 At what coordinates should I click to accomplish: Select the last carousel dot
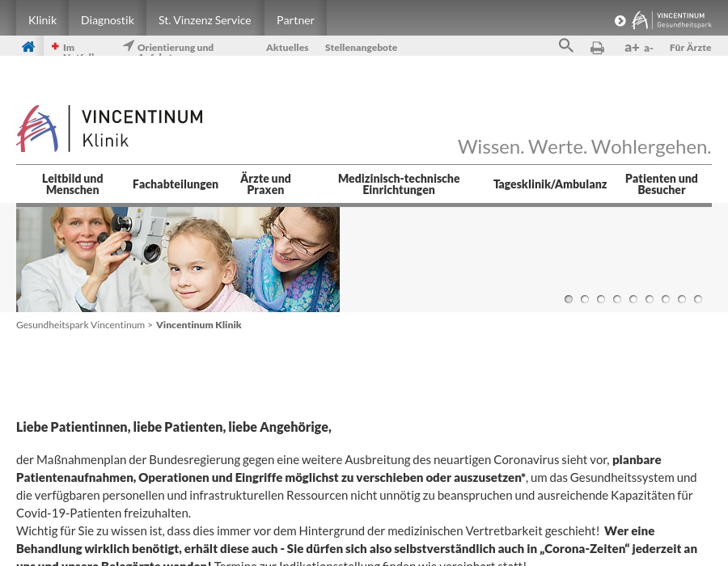click(698, 299)
